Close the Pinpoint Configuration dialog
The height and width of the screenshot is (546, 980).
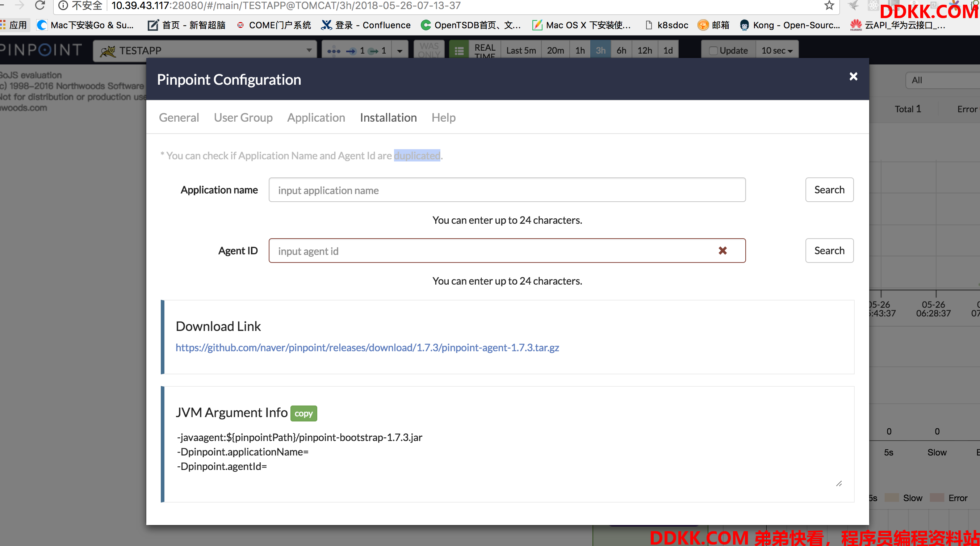click(853, 76)
